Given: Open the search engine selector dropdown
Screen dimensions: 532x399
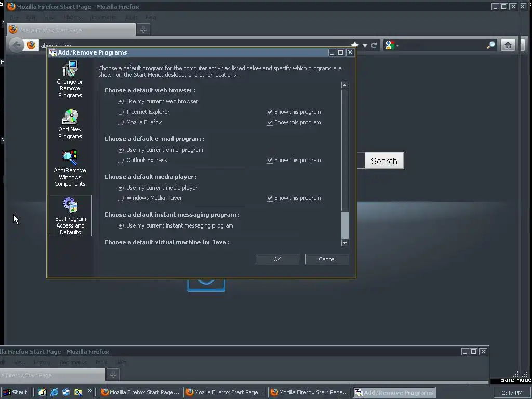Looking at the screenshot, I should [397, 46].
